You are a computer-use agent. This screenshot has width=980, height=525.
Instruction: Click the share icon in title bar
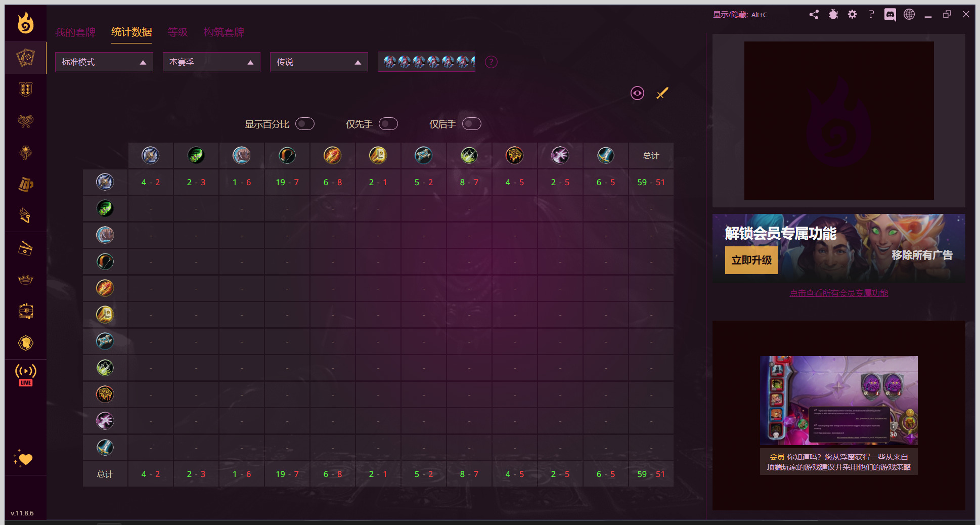[814, 15]
